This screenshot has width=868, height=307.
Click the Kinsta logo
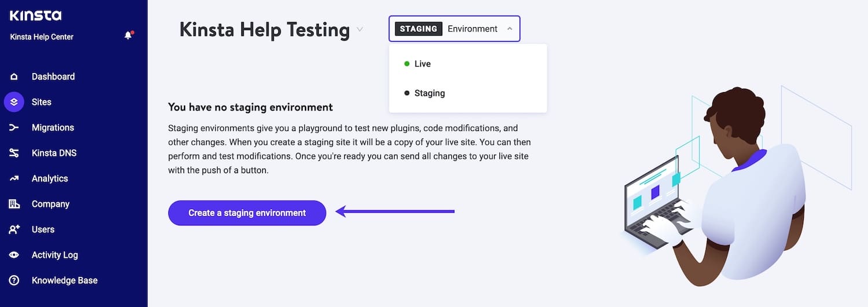click(x=35, y=16)
